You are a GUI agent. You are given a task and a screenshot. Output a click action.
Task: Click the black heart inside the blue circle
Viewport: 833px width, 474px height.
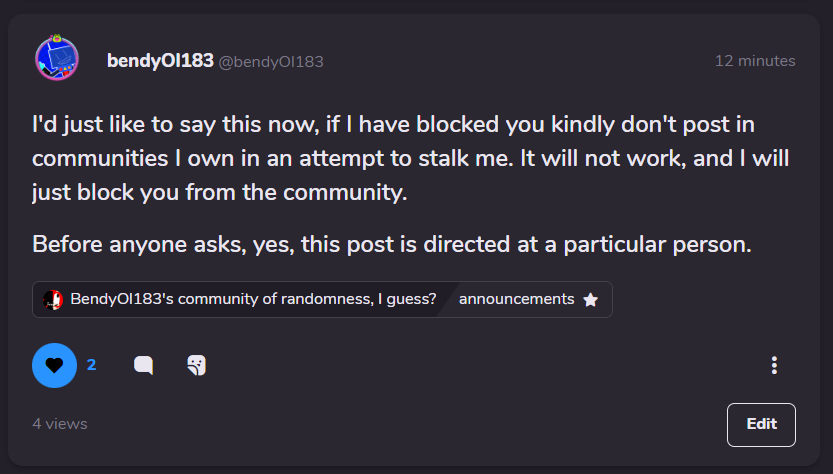coord(54,366)
